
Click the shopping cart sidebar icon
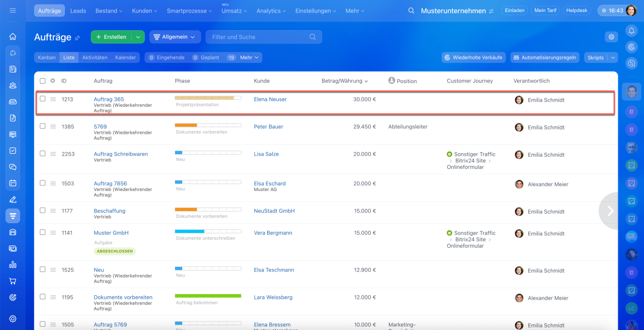(13, 281)
